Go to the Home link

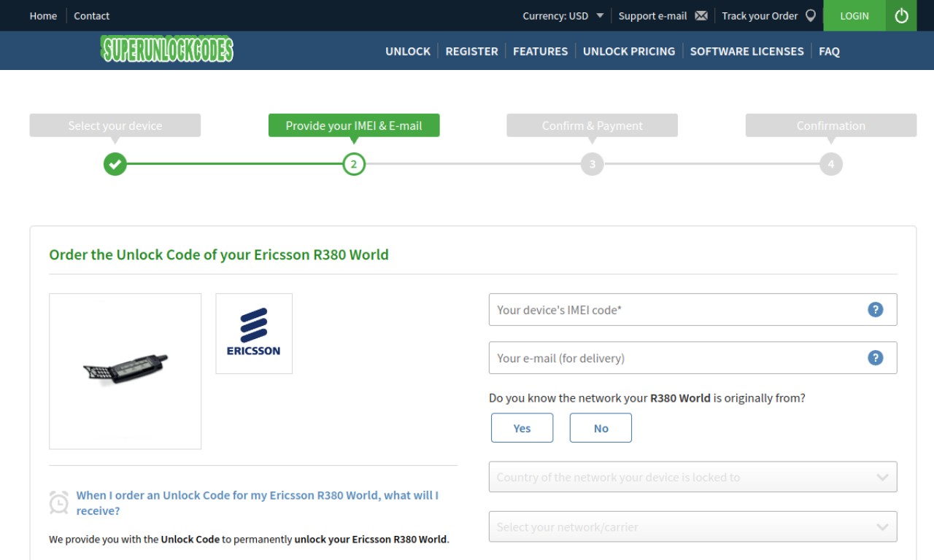[43, 16]
